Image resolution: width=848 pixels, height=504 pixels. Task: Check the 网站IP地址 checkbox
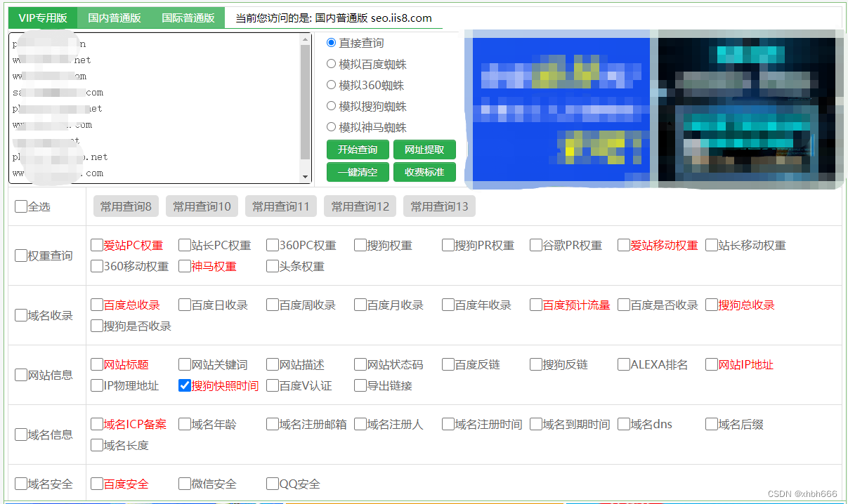pyautogui.click(x=712, y=364)
